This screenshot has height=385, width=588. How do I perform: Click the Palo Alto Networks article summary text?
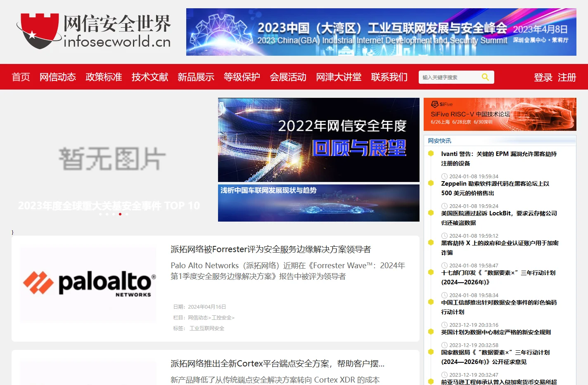(x=288, y=271)
